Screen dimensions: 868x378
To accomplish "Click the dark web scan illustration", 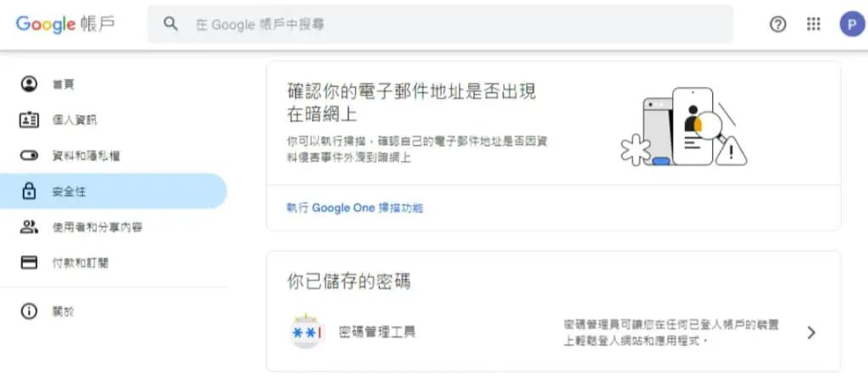I will (x=684, y=127).
